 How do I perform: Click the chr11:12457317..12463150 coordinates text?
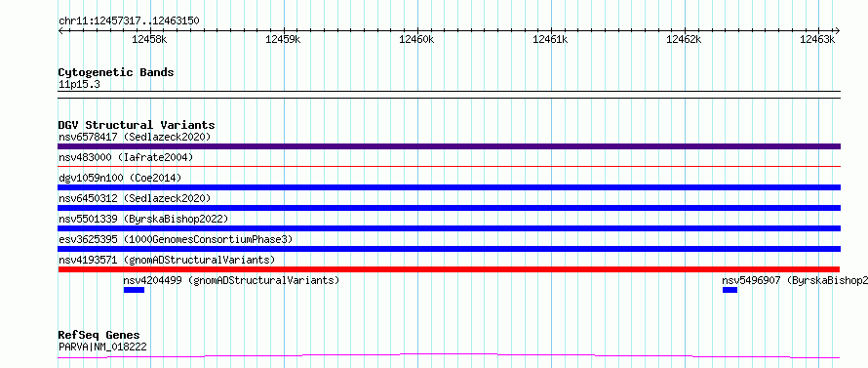[129, 21]
